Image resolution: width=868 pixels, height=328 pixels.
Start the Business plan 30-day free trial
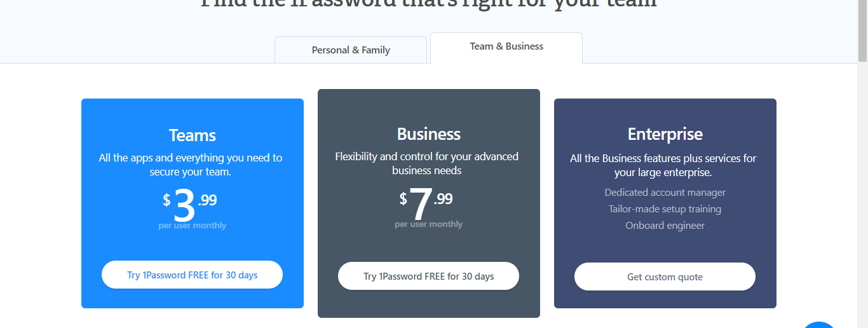(x=428, y=277)
